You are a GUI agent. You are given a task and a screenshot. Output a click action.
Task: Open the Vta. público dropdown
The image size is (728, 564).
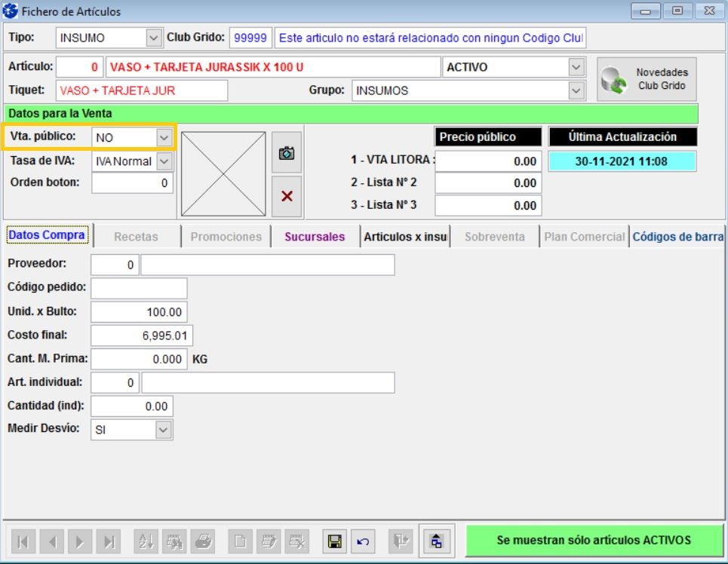coord(164,138)
